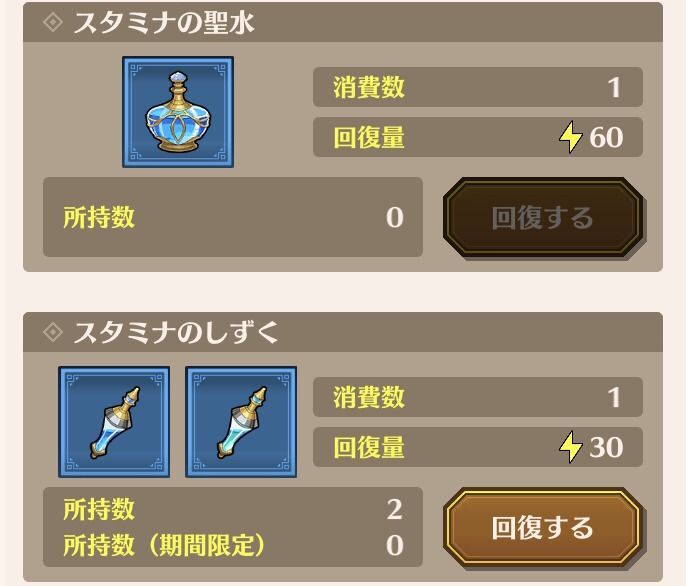Tap the 回復量 30 row
Screen dimensions: 686x586
478,447
